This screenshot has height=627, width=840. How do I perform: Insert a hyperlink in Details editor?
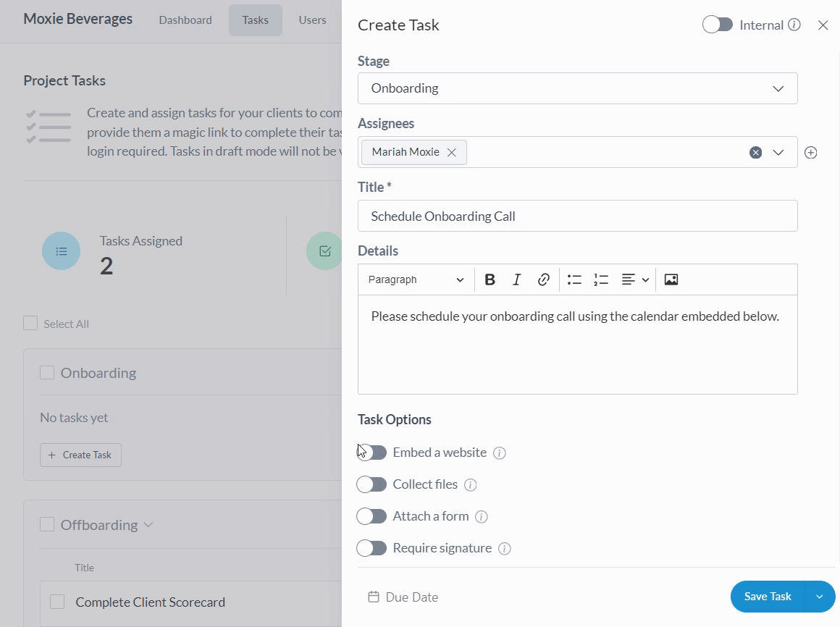pyautogui.click(x=544, y=279)
